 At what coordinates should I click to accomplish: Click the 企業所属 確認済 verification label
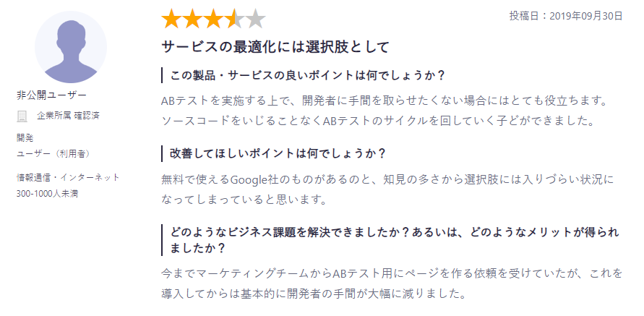(x=68, y=116)
